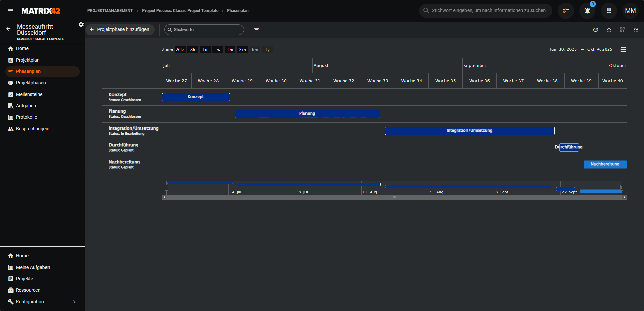Select the 3m zoom range
Image resolution: width=644 pixels, height=311 pixels.
(x=243, y=50)
